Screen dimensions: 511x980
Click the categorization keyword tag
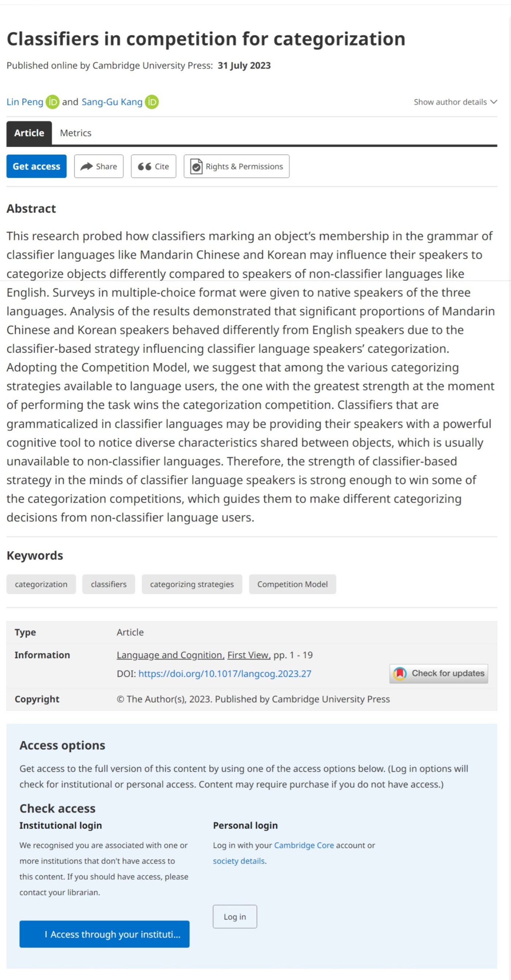click(41, 584)
